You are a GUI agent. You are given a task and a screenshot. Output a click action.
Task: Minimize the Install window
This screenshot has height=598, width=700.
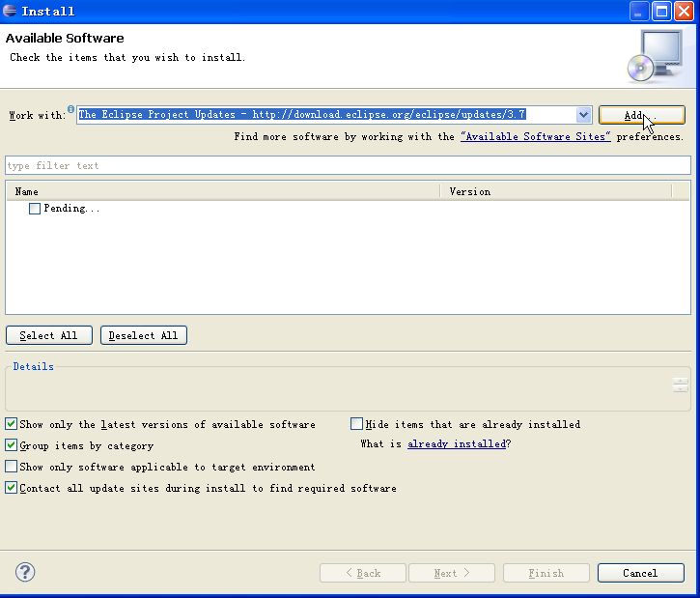coord(639,12)
